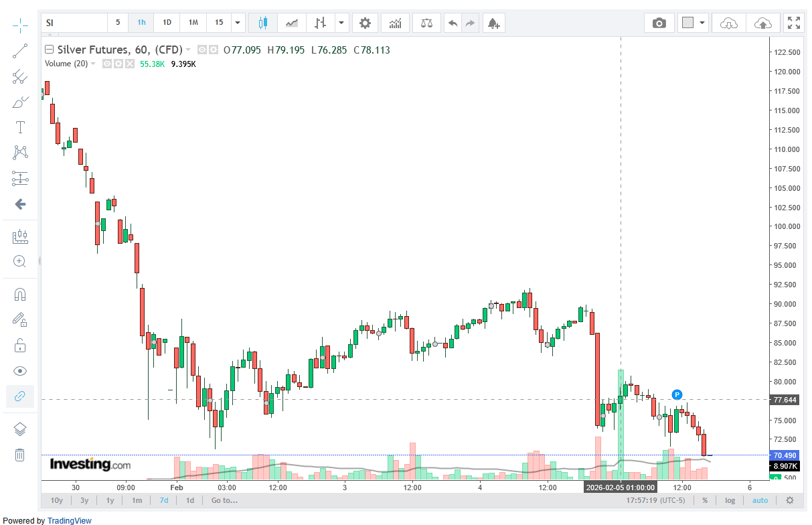Open compare symbols scales icon
812x525 pixels.
point(426,23)
